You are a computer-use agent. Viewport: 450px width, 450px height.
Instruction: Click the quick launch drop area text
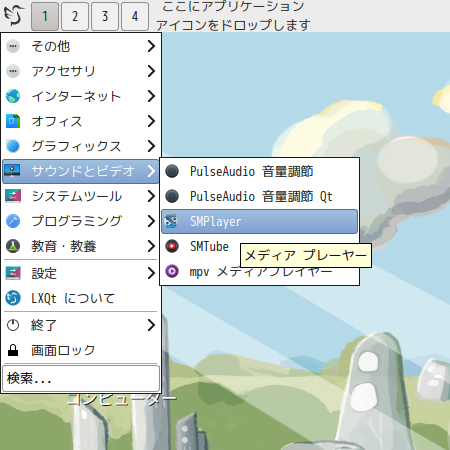(x=233, y=15)
